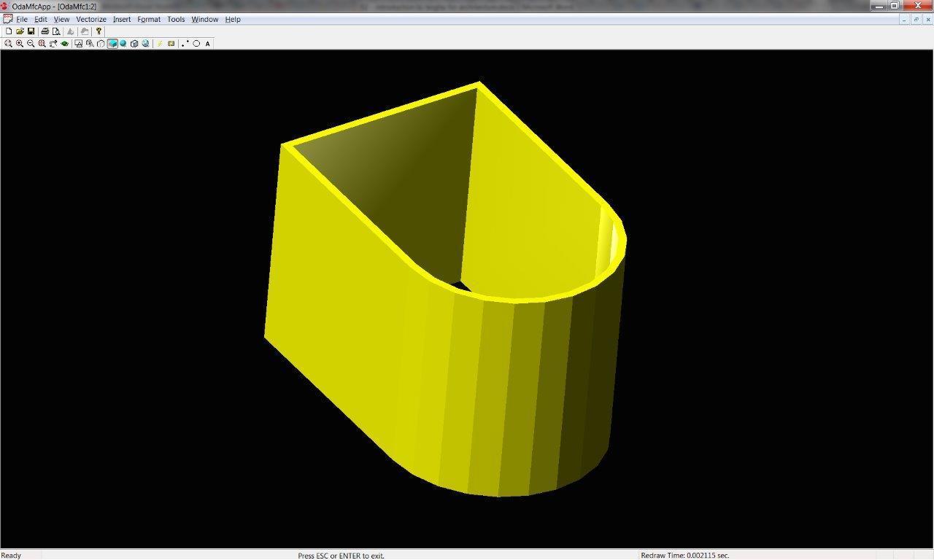
Task: Click the green 3D orbit icon
Action: pos(65,44)
